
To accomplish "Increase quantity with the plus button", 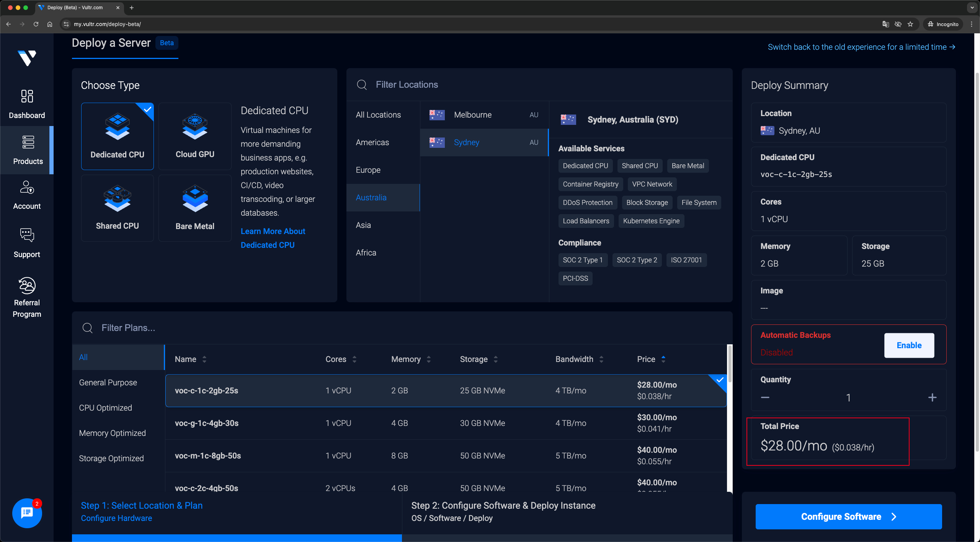I will tap(932, 397).
